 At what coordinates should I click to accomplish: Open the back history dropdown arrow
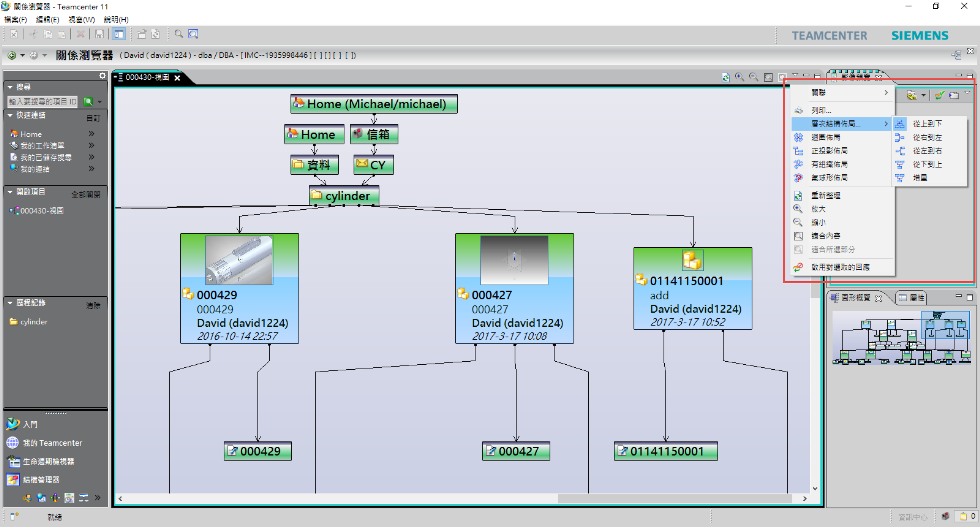tap(23, 55)
